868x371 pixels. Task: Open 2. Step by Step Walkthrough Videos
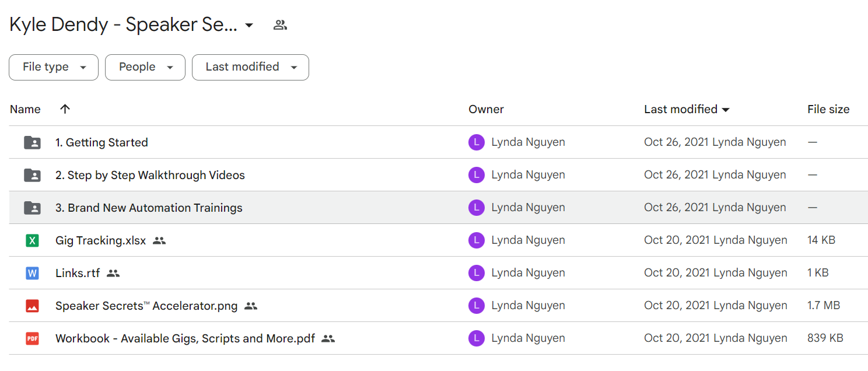(150, 175)
